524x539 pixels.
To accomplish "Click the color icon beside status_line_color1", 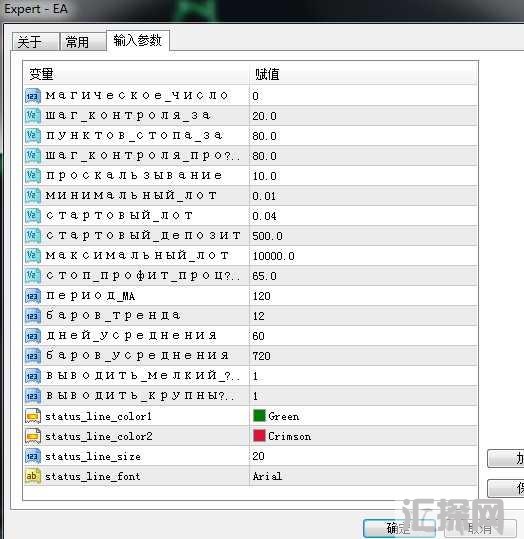I will (33, 416).
